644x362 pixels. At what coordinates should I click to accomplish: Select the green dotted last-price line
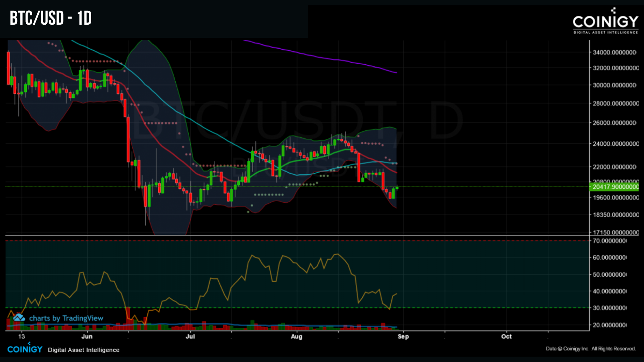[x=250, y=186]
